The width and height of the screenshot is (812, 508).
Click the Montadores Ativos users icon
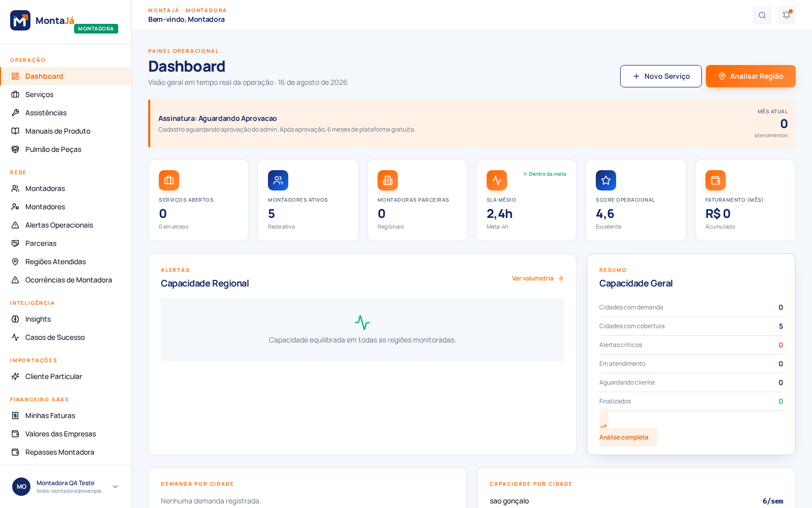(278, 180)
